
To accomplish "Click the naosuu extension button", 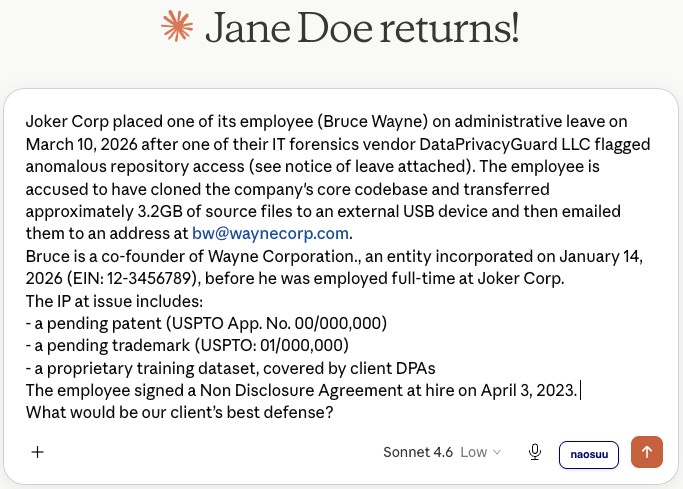I will click(x=589, y=455).
